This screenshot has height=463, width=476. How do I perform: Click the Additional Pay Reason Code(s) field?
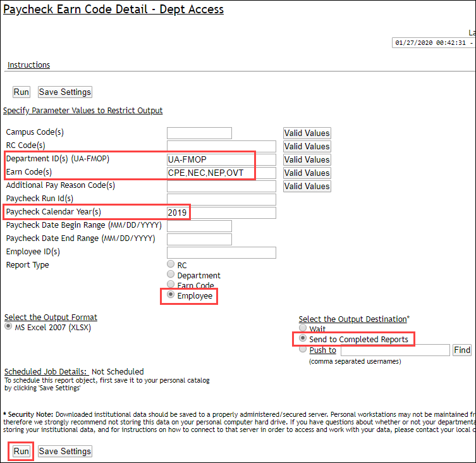point(221,186)
